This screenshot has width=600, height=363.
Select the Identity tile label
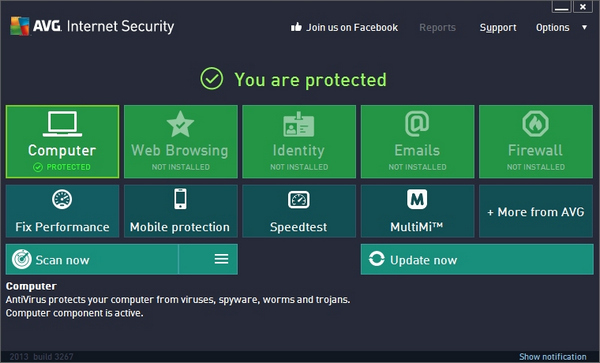pos(298,150)
